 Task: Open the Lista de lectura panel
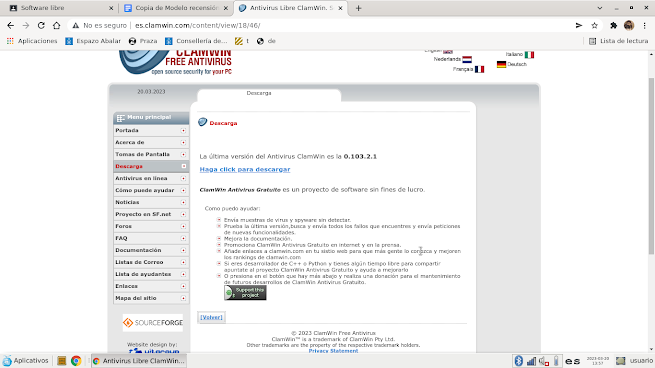click(x=618, y=41)
